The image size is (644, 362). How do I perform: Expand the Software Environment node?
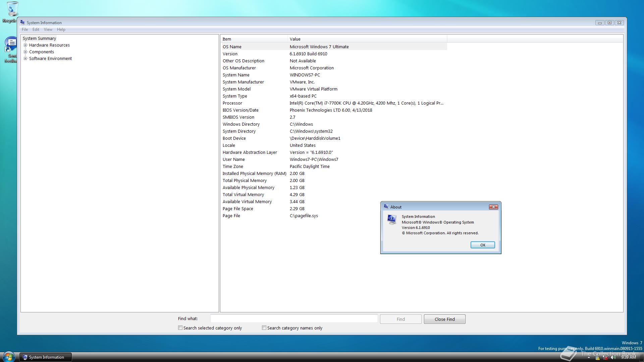tap(25, 58)
